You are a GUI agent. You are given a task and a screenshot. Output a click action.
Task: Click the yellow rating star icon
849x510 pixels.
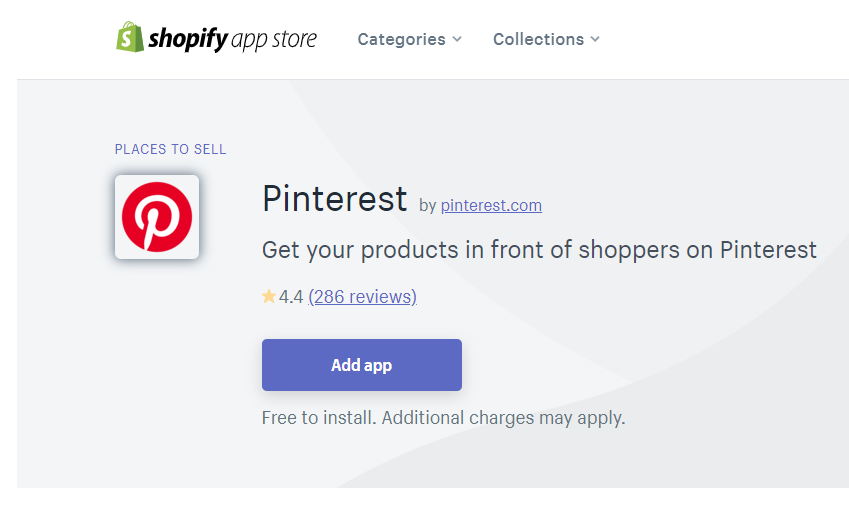(x=269, y=296)
